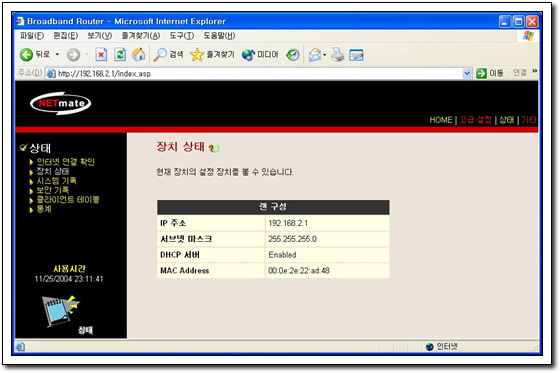Click the time 11/25/2004 23:11:41 text
The width and height of the screenshot is (560, 373).
tap(69, 279)
